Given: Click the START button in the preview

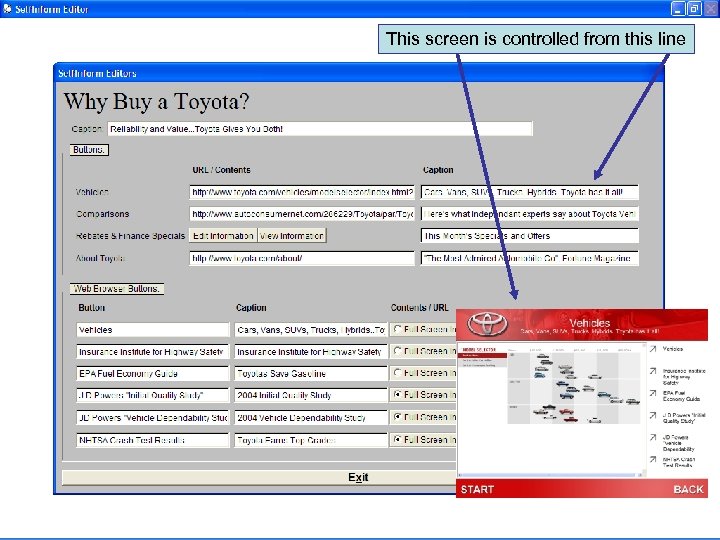Looking at the screenshot, I should click(477, 489).
